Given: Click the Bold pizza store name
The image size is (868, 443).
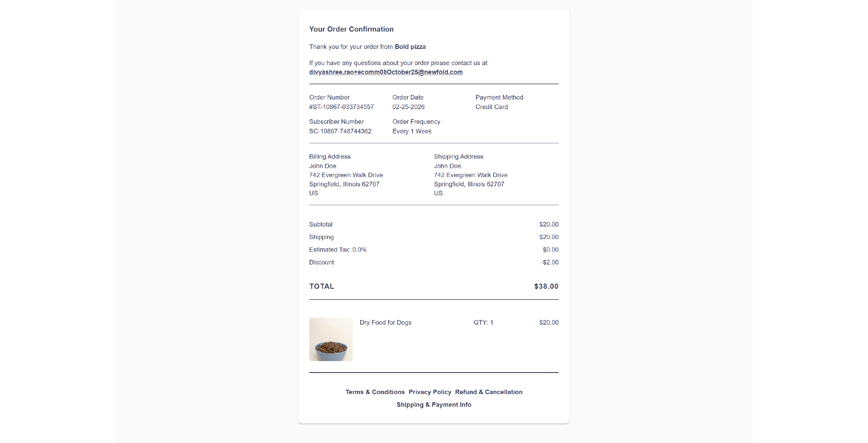Looking at the screenshot, I should point(410,47).
